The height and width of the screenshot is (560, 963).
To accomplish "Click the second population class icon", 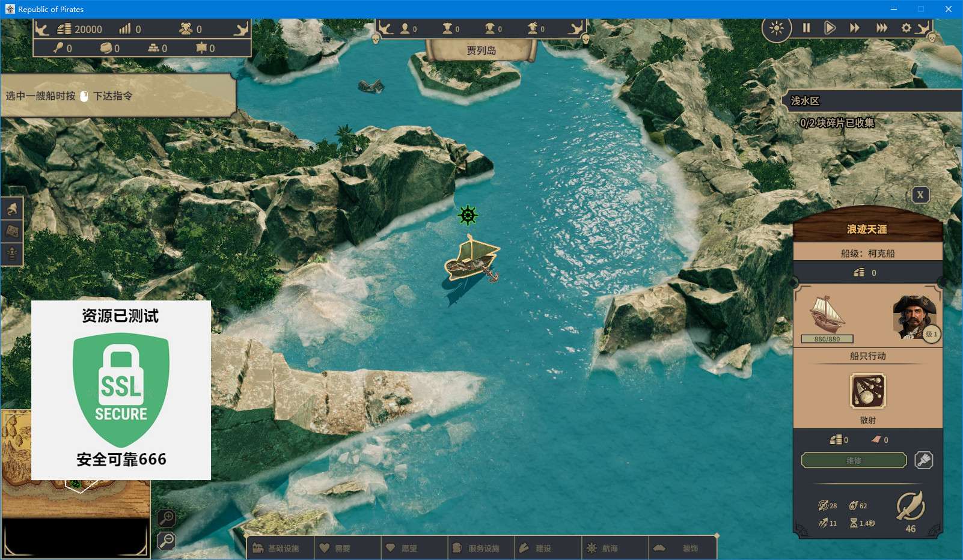I will tap(447, 28).
